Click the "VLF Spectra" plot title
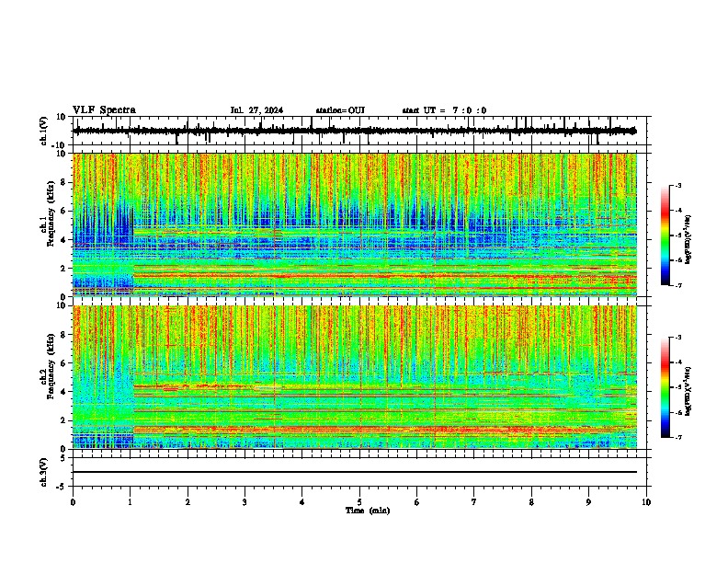 104,110
